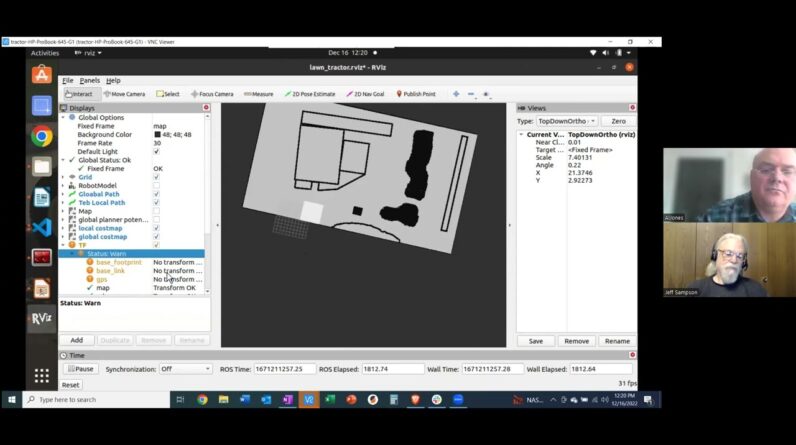Select the Focus Camera tool
This screenshot has height=445, width=796.
(211, 94)
